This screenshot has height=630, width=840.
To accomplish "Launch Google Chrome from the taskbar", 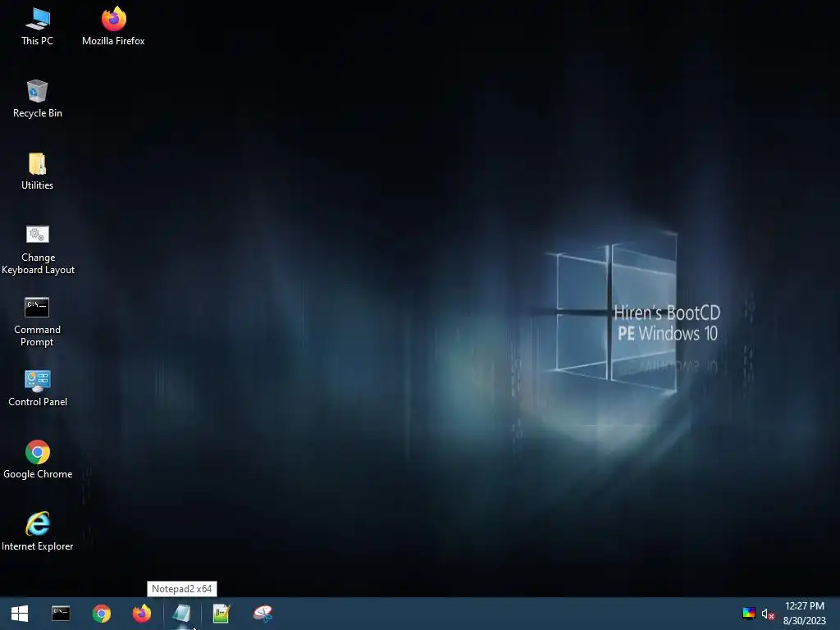I will 101,614.
